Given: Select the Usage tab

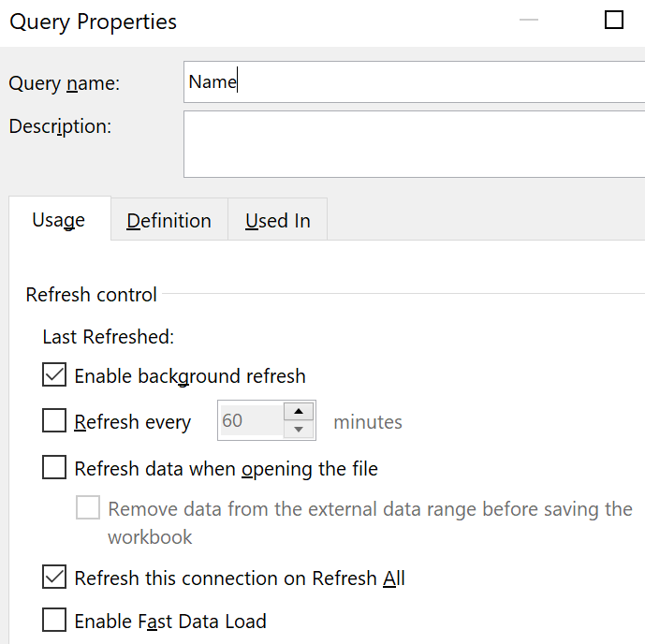Looking at the screenshot, I should click(x=59, y=220).
